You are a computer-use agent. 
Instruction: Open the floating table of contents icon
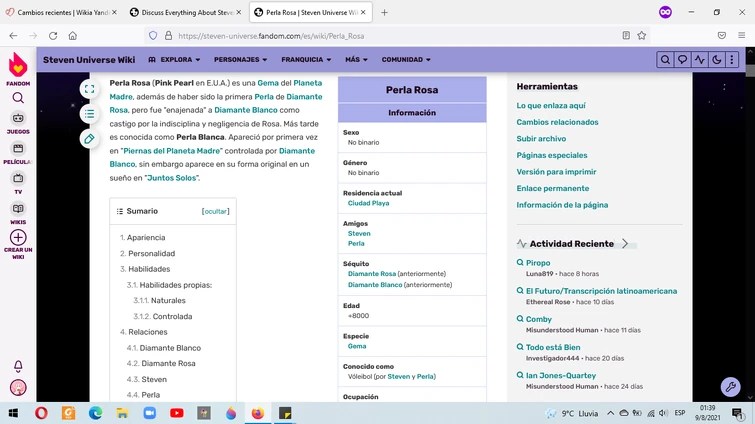pyautogui.click(x=89, y=114)
